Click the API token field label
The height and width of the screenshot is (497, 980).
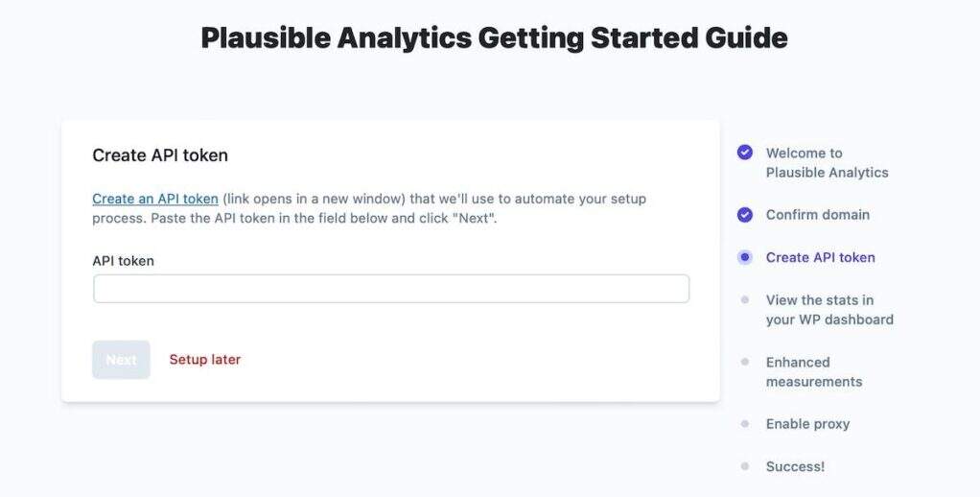pyautogui.click(x=123, y=261)
